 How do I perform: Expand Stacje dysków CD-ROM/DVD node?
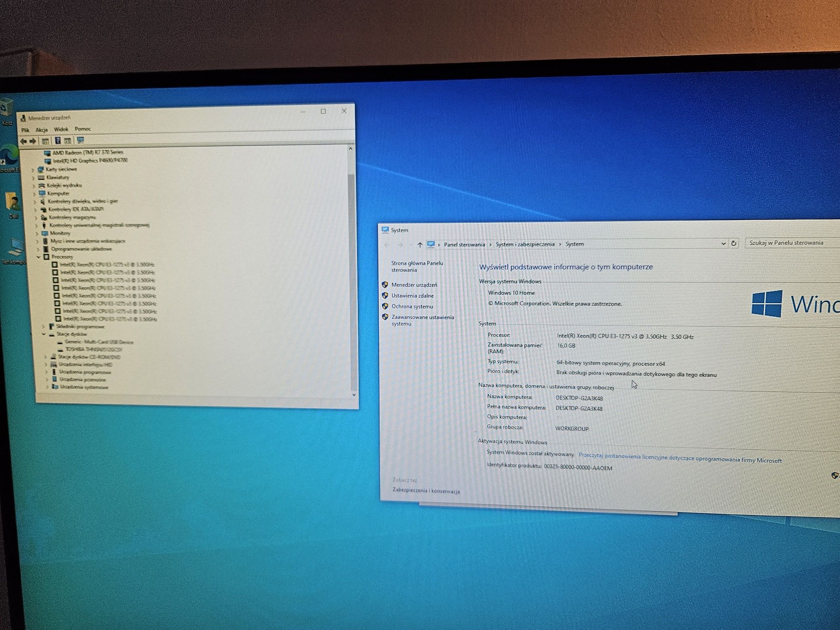tap(45, 357)
